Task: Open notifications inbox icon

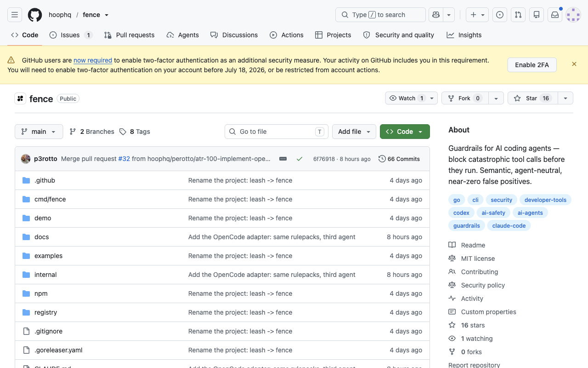Action: 555,15
